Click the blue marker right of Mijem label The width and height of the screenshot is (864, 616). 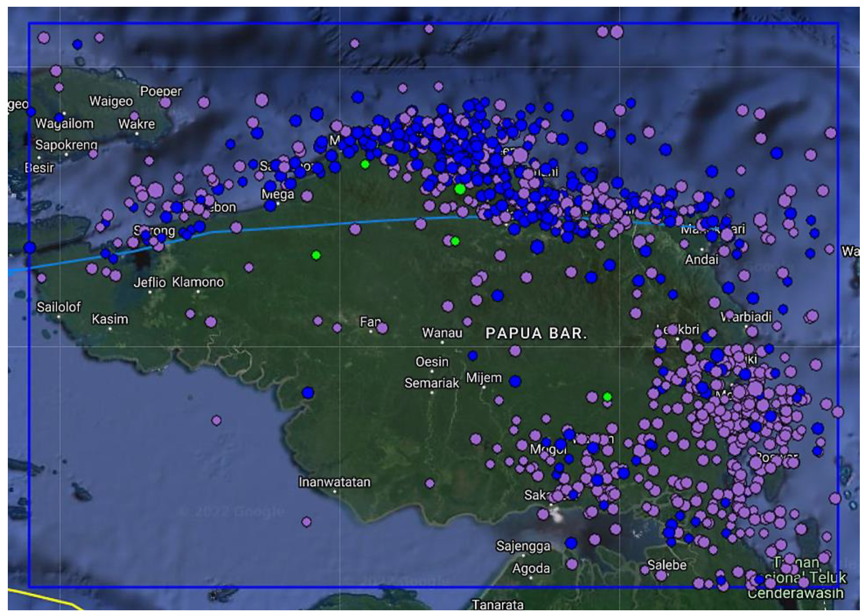(x=515, y=381)
